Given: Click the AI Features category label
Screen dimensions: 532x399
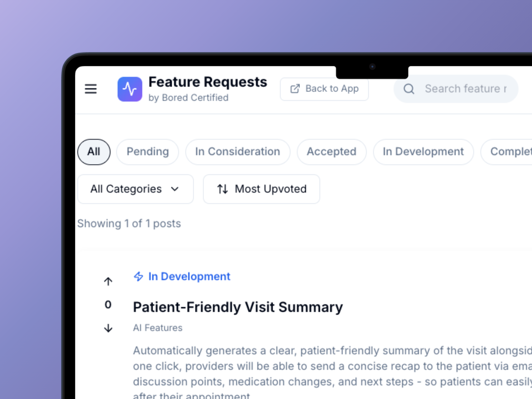Looking at the screenshot, I should [158, 328].
